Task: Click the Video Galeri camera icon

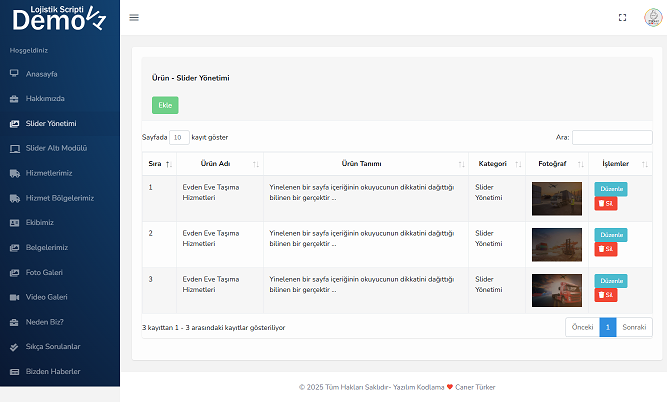Action: 14,297
